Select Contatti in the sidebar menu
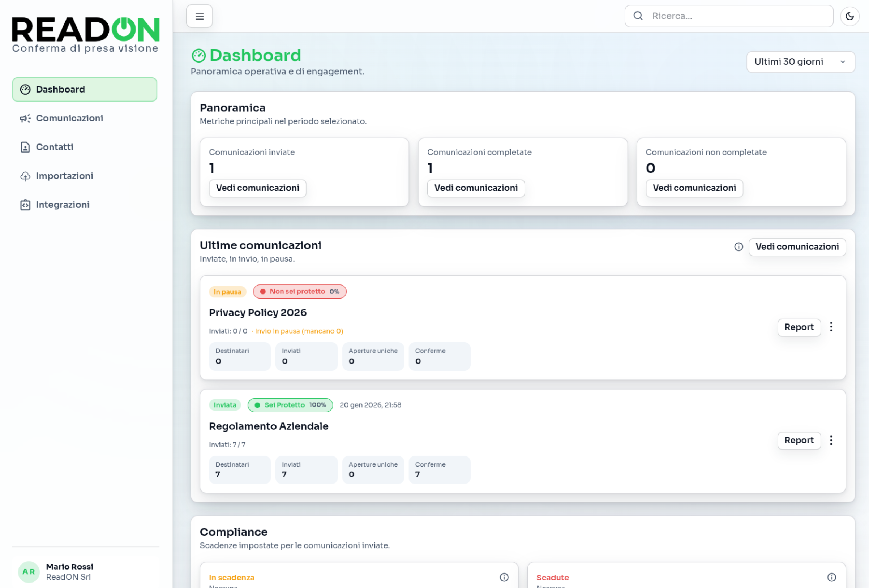 tap(55, 147)
